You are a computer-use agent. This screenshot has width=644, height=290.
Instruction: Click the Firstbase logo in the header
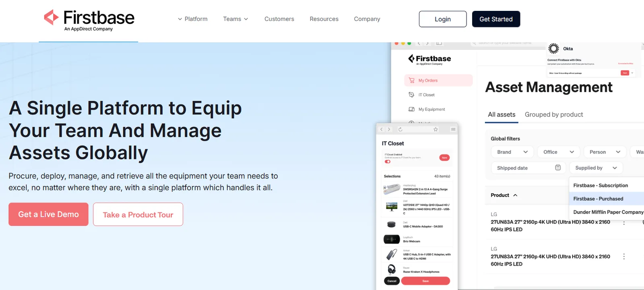coord(89,20)
